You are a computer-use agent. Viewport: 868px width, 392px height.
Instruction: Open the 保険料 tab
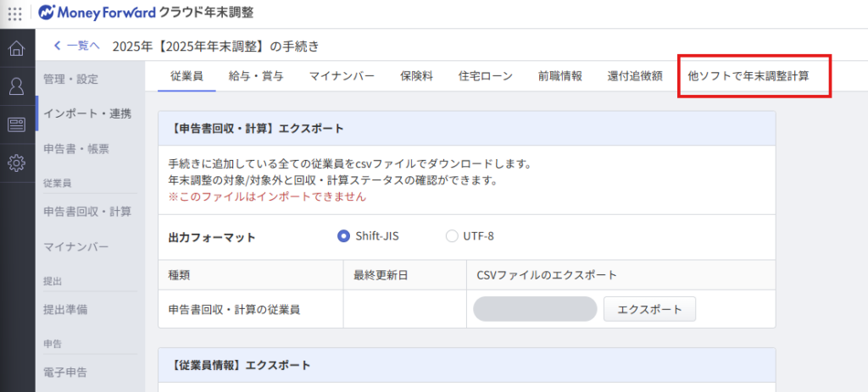(x=416, y=76)
